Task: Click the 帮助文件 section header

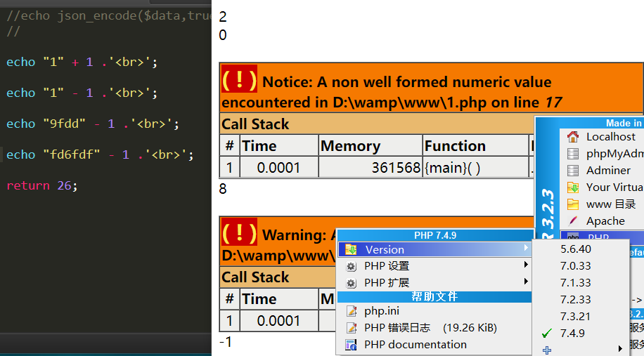Action: 434,296
